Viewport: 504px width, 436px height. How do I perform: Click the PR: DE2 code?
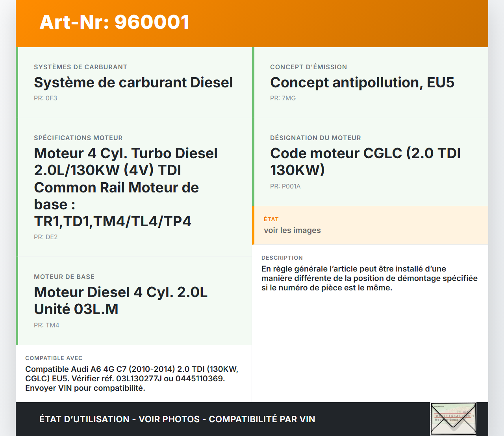pyautogui.click(x=46, y=237)
